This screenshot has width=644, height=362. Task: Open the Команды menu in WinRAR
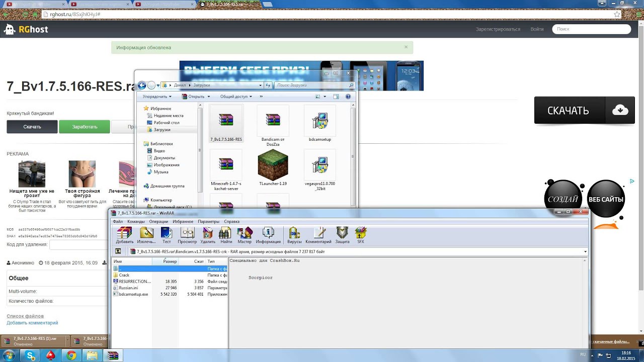pos(136,221)
